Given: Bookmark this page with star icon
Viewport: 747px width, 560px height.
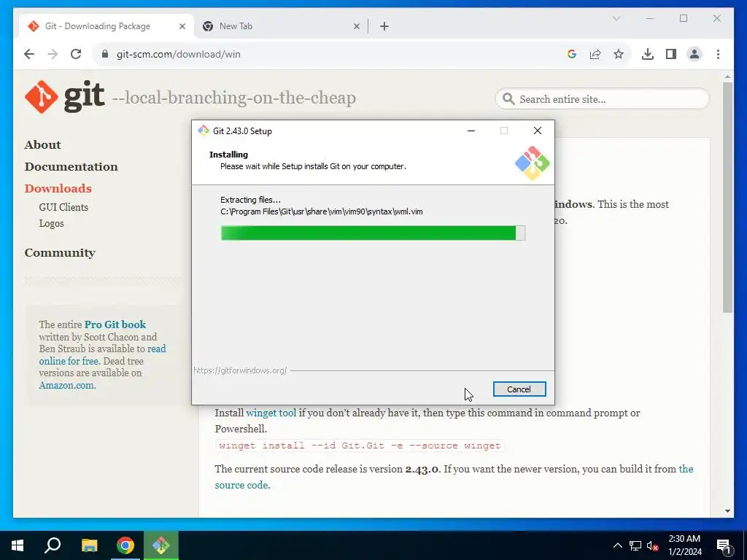Looking at the screenshot, I should click(619, 54).
